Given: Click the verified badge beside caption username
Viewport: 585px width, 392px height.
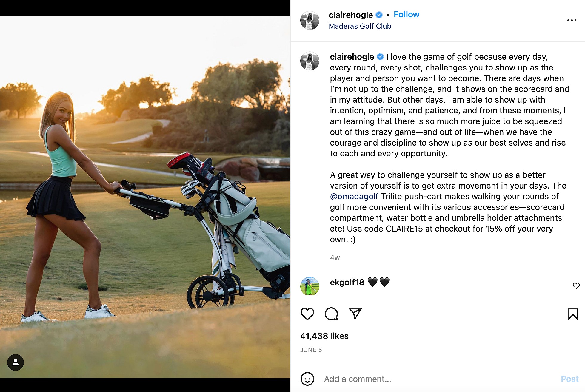Looking at the screenshot, I should (380, 57).
